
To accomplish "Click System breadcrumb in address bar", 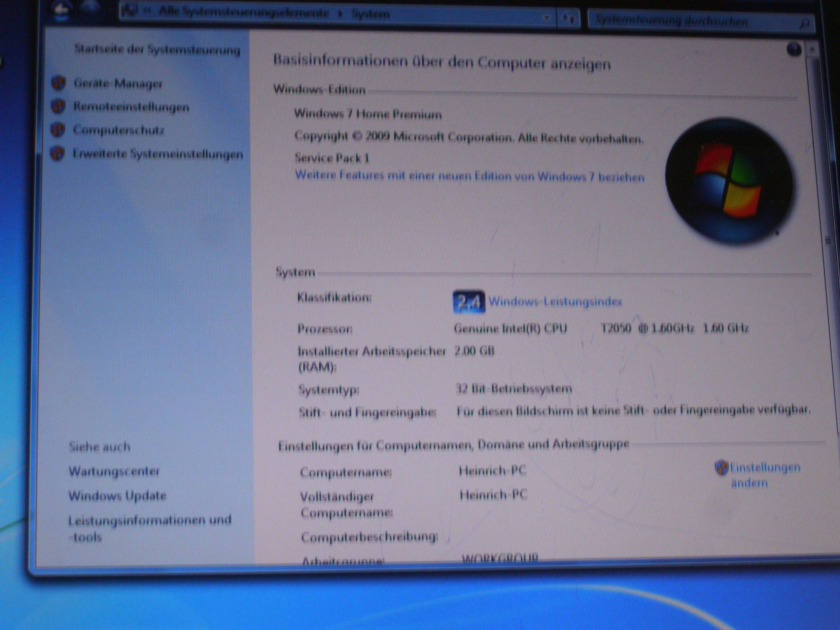I will point(371,14).
